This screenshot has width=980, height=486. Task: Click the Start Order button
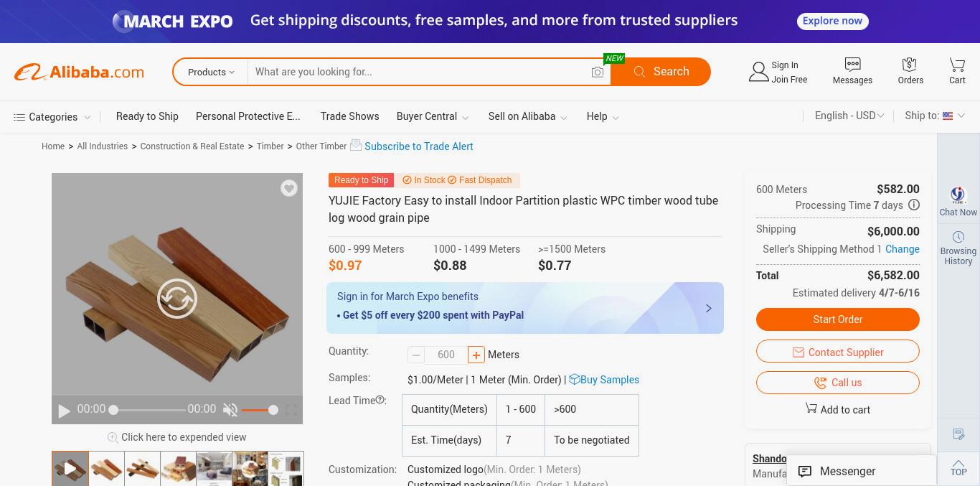[838, 319]
